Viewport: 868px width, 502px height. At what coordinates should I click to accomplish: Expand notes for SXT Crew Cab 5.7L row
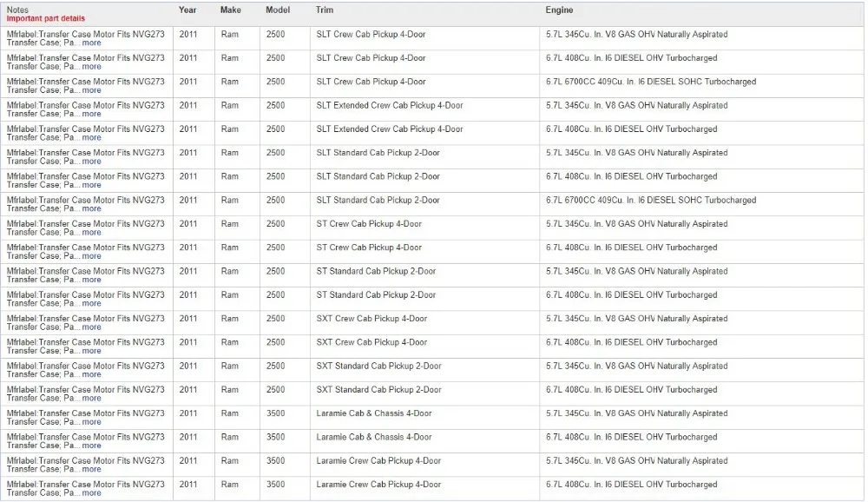coord(91,327)
